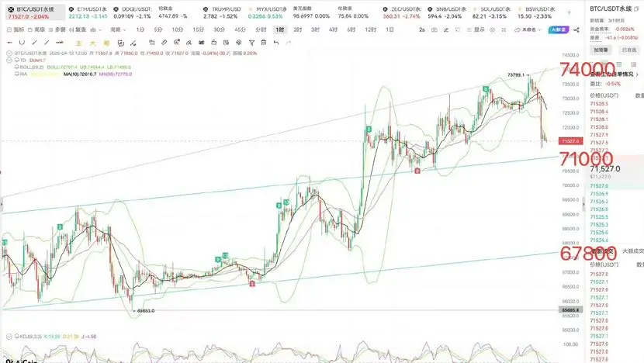Select the 4时 timeframe

click(333, 29)
